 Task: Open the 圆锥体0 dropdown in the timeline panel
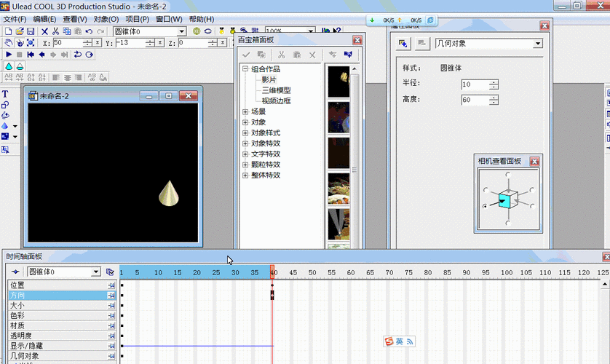95,272
